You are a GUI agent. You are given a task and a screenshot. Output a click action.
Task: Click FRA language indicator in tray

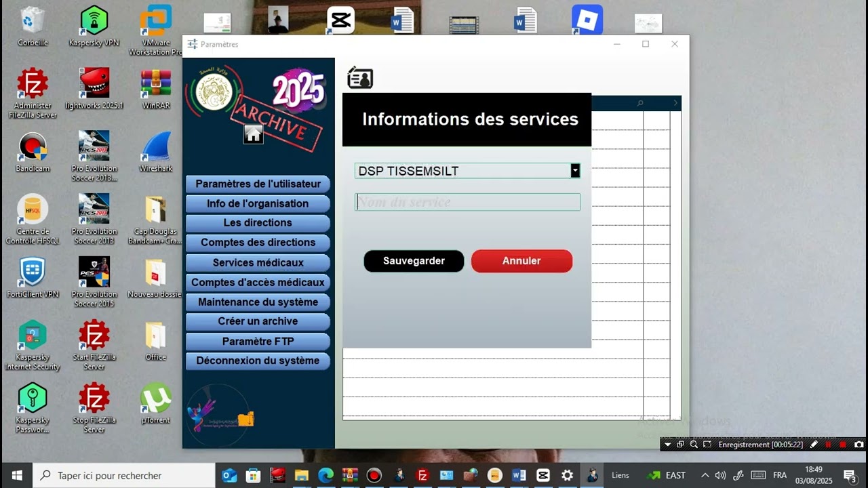click(780, 475)
